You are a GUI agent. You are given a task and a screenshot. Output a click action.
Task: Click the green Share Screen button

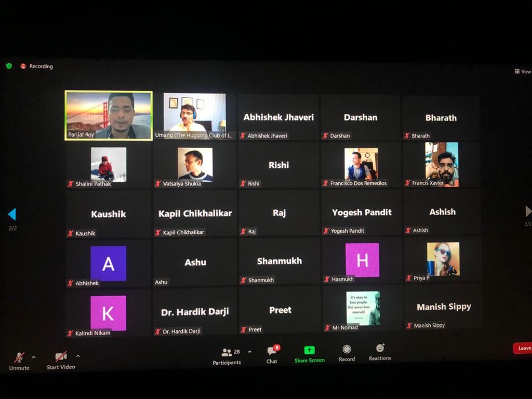(310, 355)
